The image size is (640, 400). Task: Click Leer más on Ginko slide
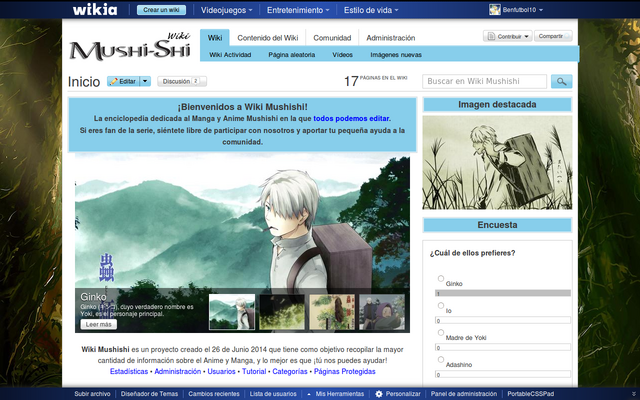click(x=99, y=324)
